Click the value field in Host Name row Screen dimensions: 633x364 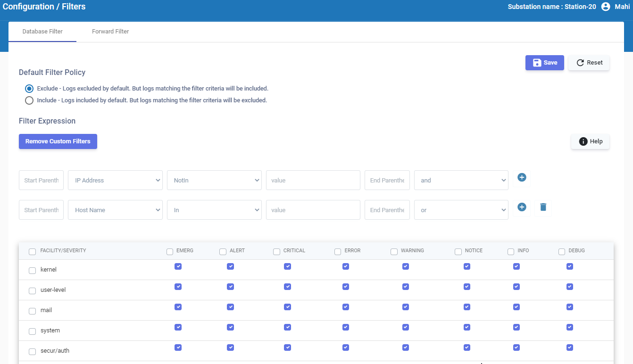click(x=313, y=210)
